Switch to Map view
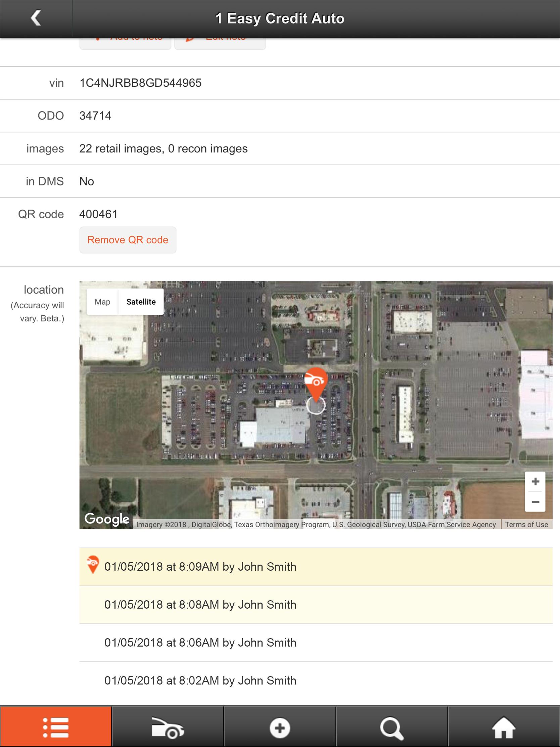The height and width of the screenshot is (747, 560). 102,302
